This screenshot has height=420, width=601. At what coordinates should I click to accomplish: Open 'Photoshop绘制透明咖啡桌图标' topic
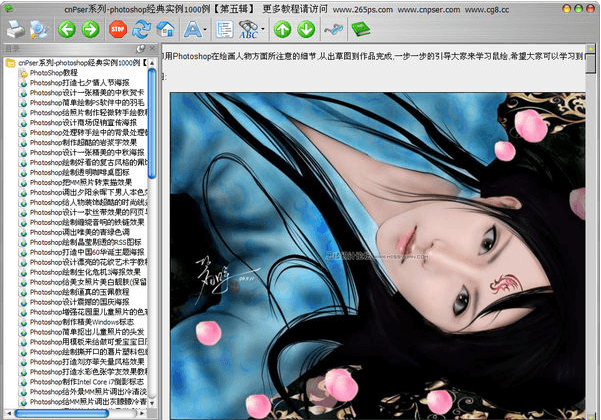click(80, 172)
